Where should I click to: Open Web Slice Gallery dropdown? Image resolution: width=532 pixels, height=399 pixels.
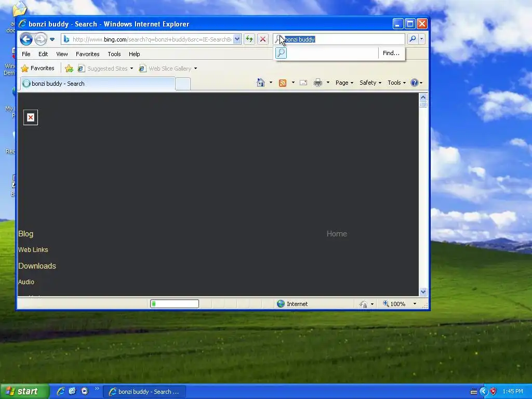(168, 69)
